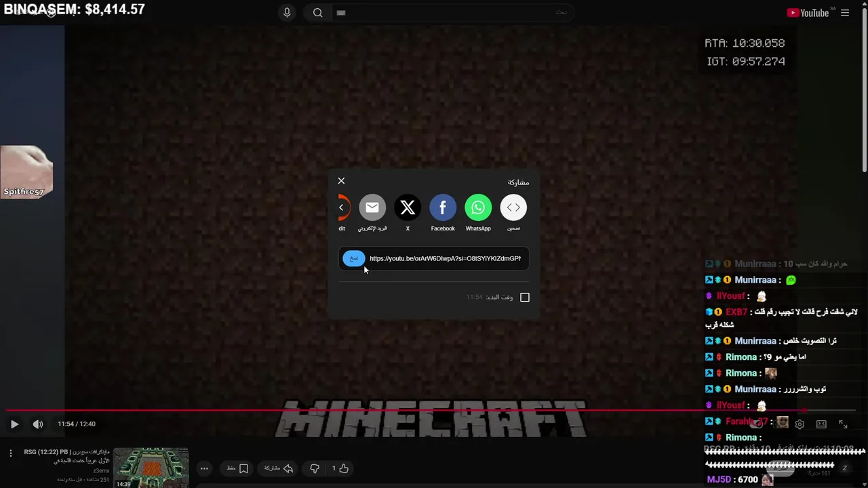This screenshot has height=488, width=868.
Task: Open the RSG (12:22) PB video title
Action: tap(66, 456)
